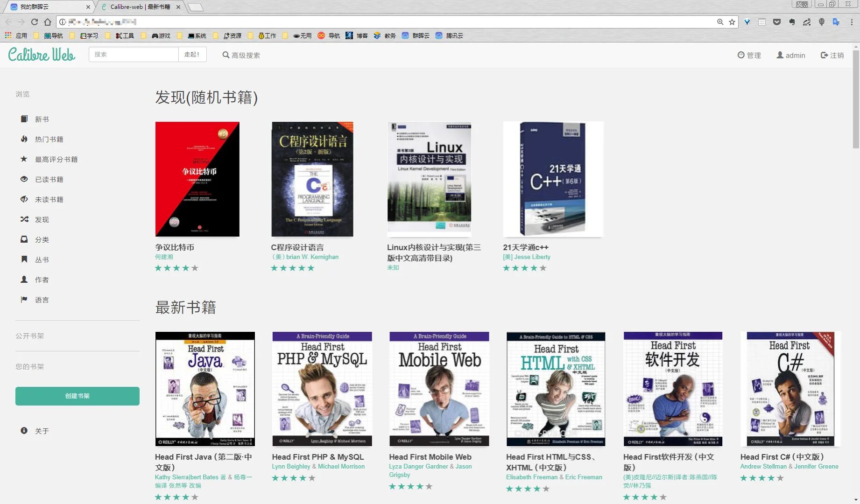This screenshot has height=504, width=860.
Task: Click the Head First Mobile Web title
Action: tap(430, 457)
